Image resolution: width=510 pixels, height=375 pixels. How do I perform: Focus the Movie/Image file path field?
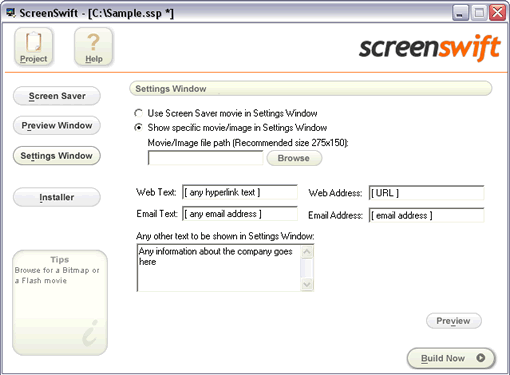[206, 158]
